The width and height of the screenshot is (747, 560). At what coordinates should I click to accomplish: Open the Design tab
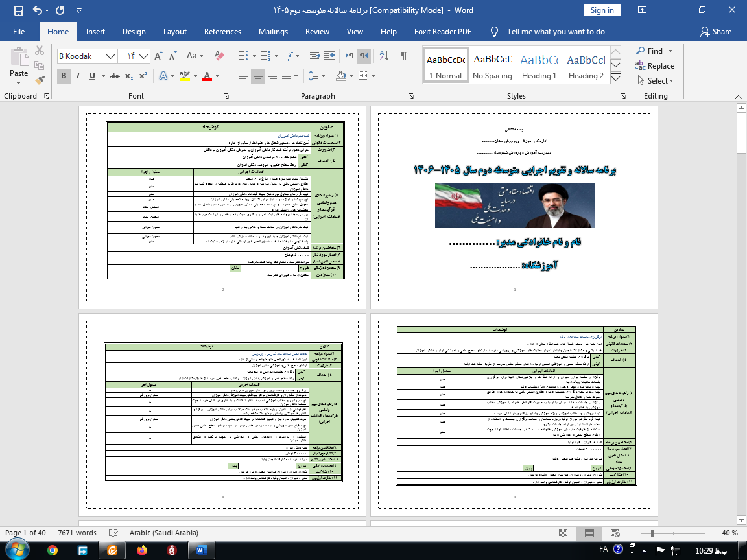134,31
